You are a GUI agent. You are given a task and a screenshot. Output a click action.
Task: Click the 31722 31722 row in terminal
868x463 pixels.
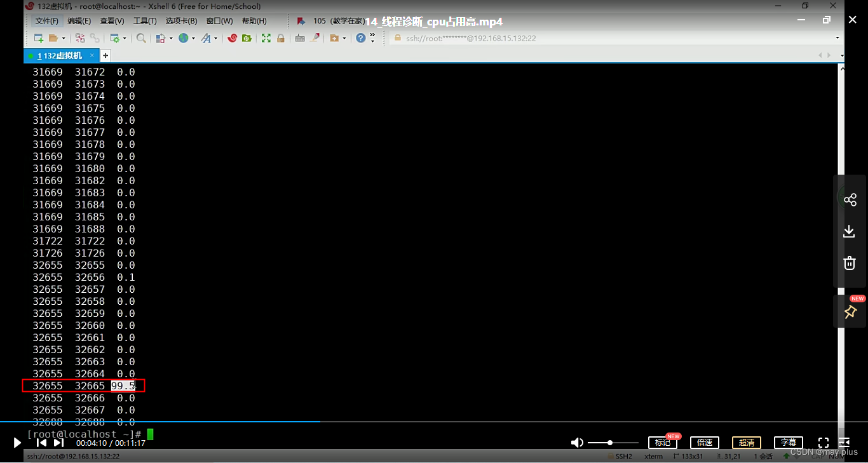(x=84, y=241)
